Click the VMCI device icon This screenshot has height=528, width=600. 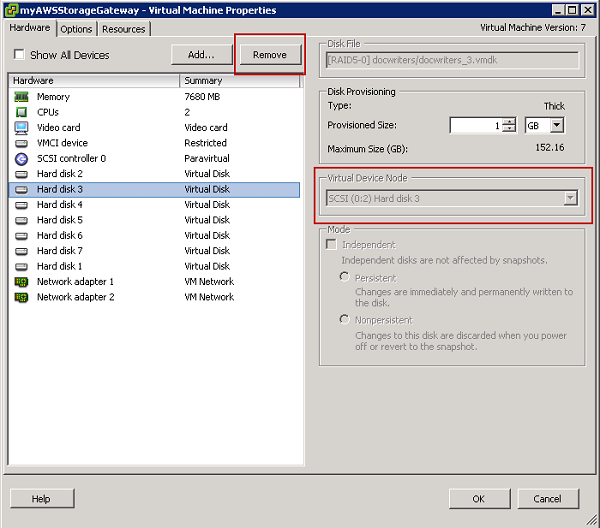(21, 143)
